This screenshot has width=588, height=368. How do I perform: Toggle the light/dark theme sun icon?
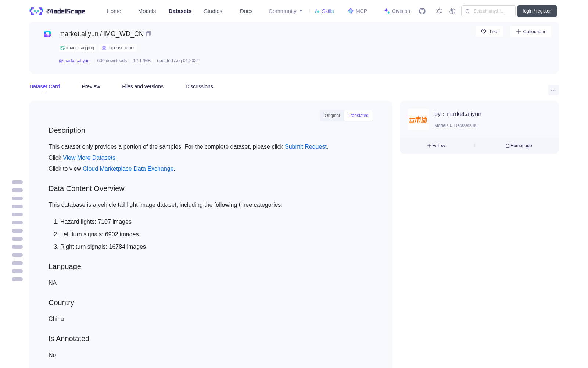(439, 11)
